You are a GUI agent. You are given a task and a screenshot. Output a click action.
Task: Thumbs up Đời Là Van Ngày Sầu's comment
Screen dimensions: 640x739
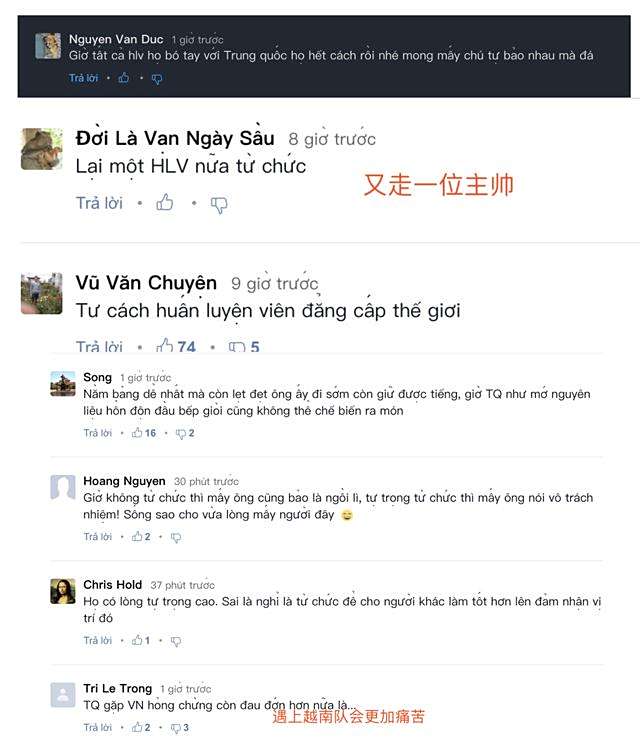(x=164, y=203)
